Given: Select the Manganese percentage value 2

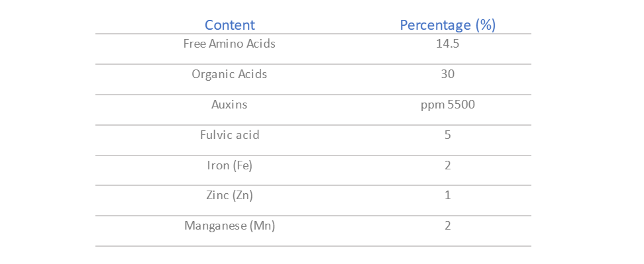Looking at the screenshot, I should click(448, 226).
